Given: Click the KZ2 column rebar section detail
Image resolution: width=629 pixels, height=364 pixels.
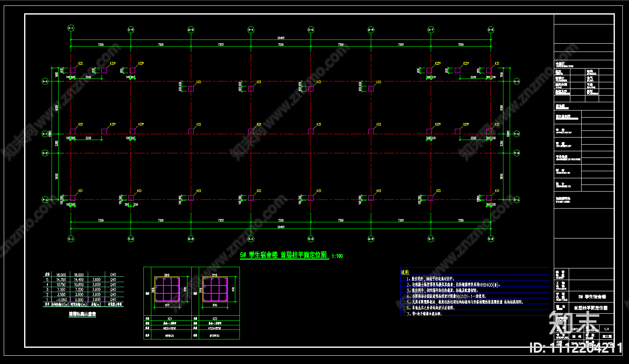Looking at the screenshot, I should 215,289.
